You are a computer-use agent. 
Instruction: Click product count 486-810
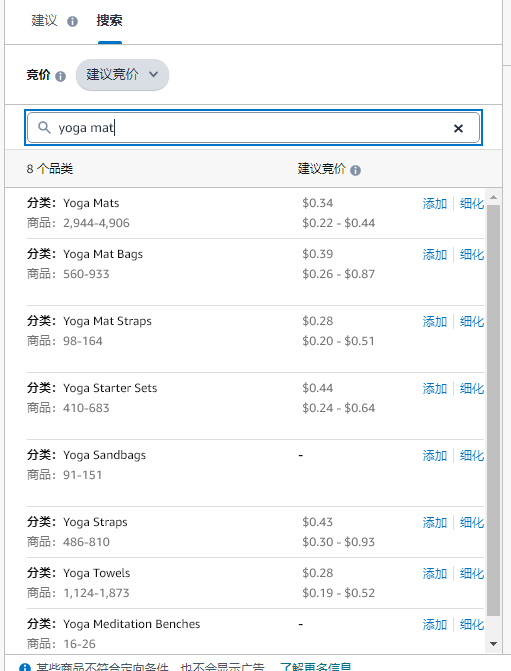86,542
